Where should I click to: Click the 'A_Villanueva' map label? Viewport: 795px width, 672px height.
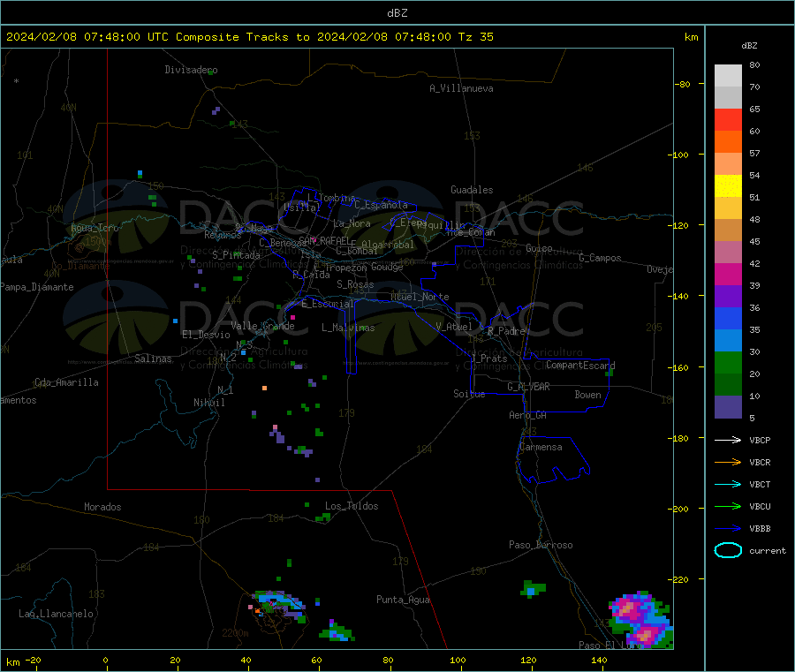tap(461, 88)
